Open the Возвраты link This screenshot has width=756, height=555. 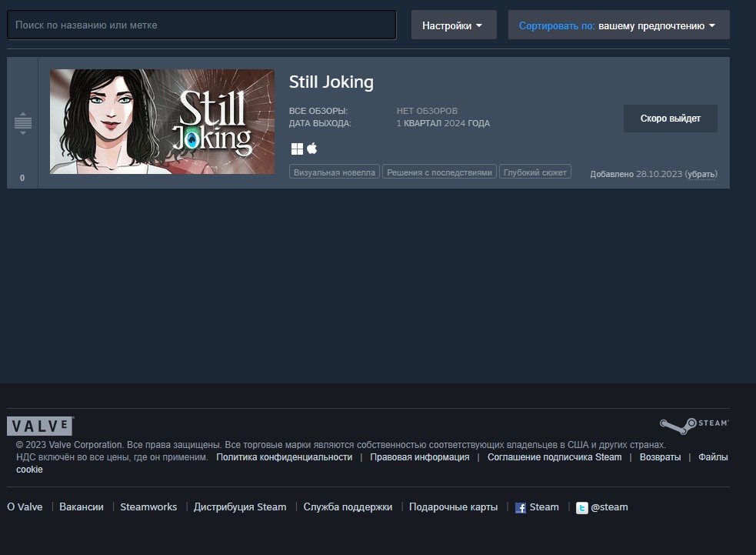pos(660,457)
